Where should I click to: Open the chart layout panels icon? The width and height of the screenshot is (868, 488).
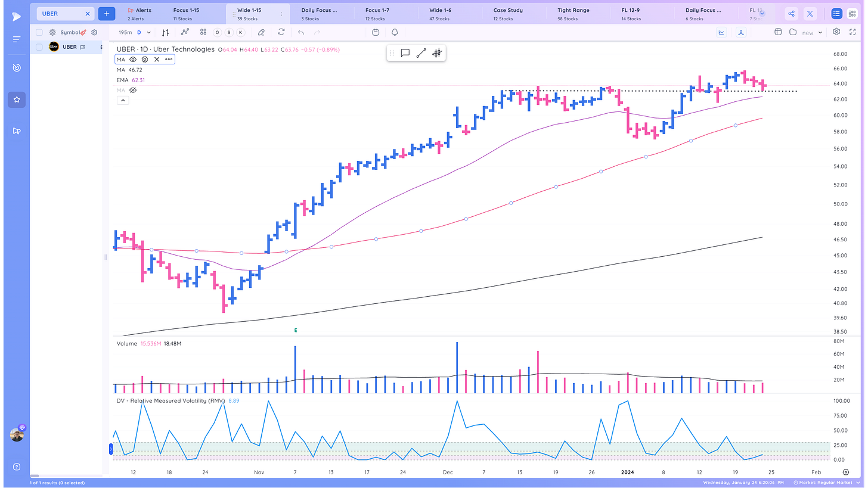point(778,32)
